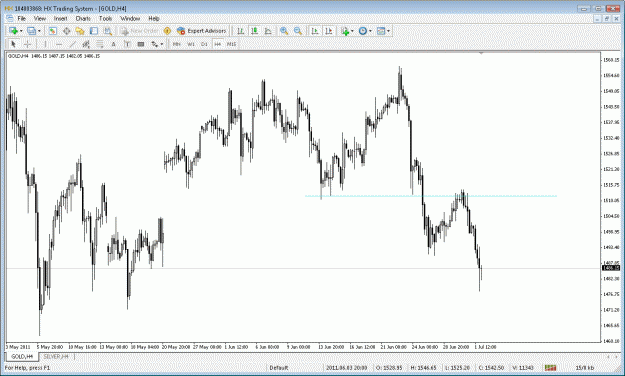Click the Periods clock icon
Image resolution: width=625 pixels, height=376 pixels.
363,31
